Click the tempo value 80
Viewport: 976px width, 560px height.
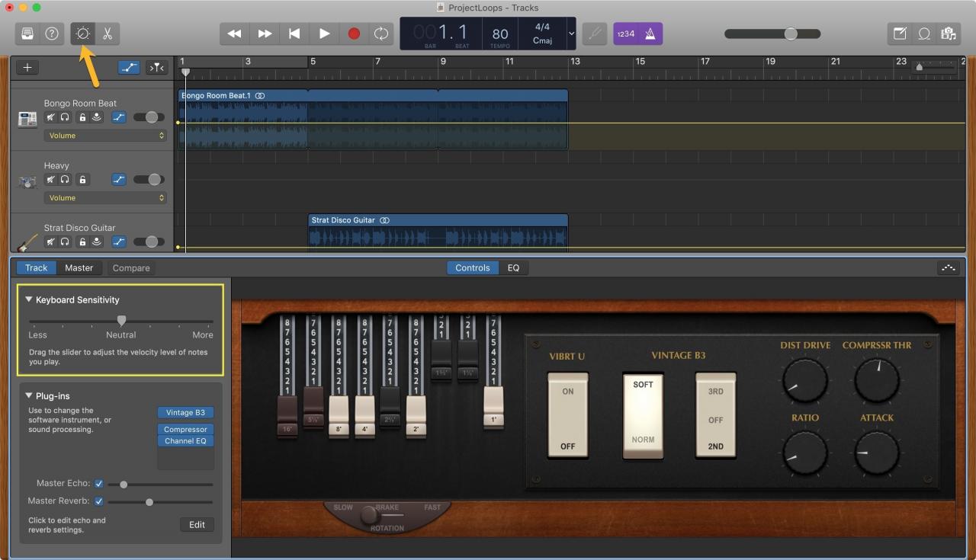coord(500,34)
